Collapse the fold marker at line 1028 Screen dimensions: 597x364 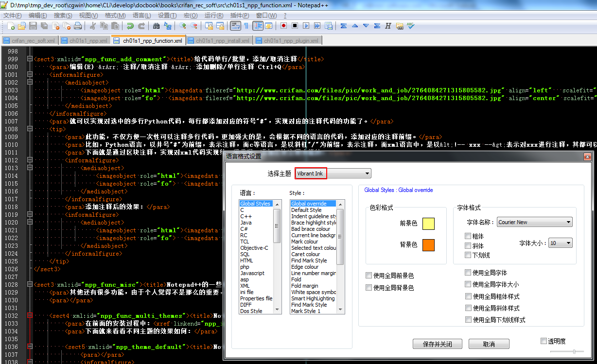point(30,285)
